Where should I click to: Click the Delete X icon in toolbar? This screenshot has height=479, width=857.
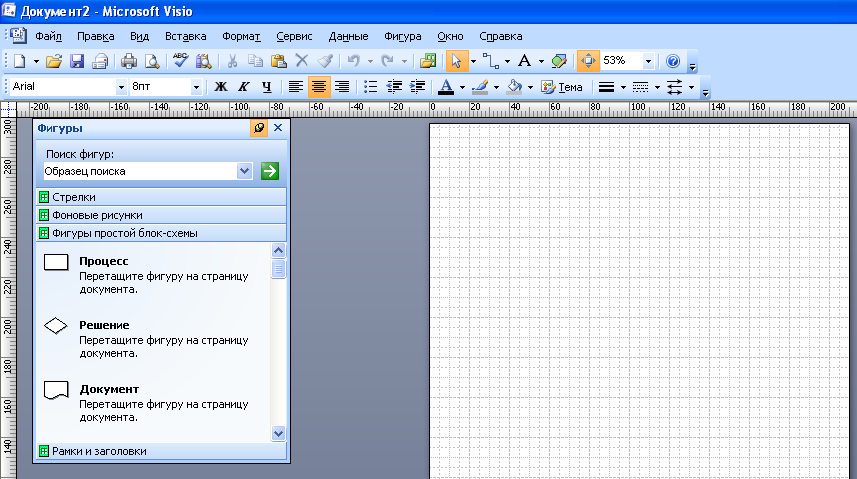coord(302,61)
